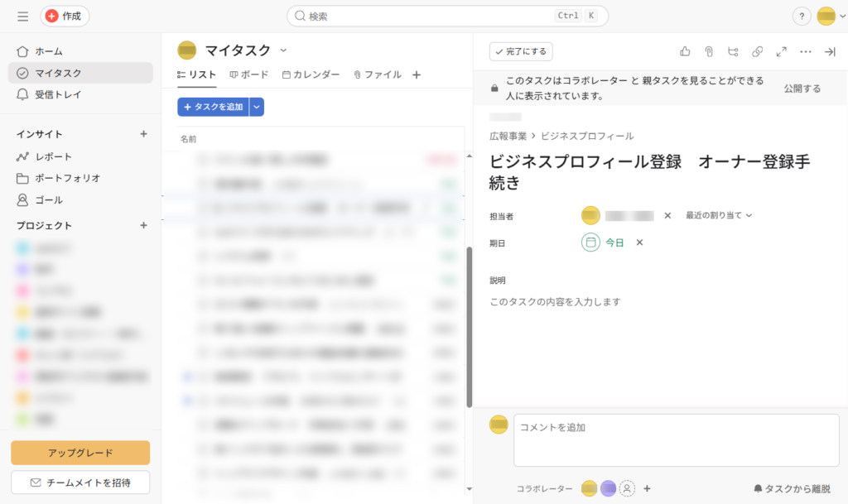Toggle the hamburger sidebar menu
The width and height of the screenshot is (848, 504).
(22, 17)
